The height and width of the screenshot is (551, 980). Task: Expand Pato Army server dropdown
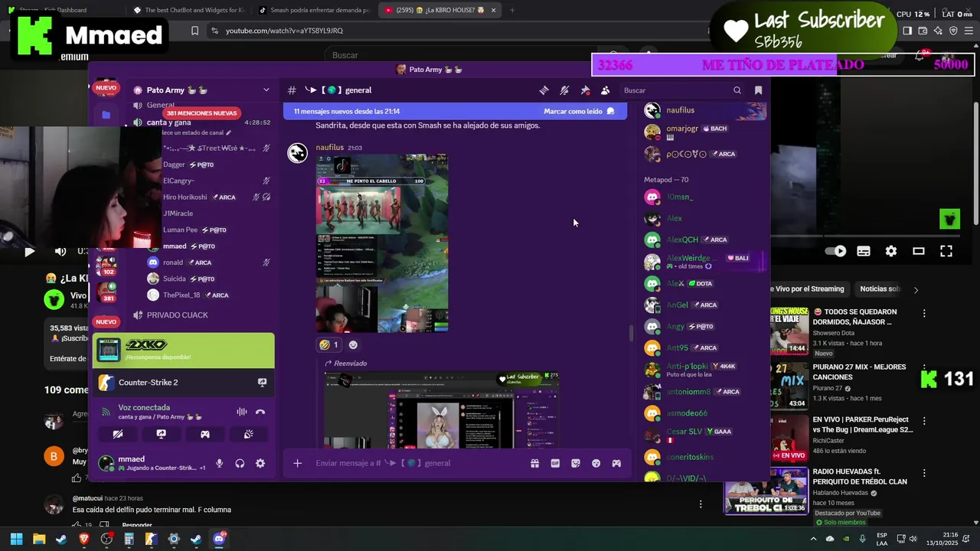266,90
